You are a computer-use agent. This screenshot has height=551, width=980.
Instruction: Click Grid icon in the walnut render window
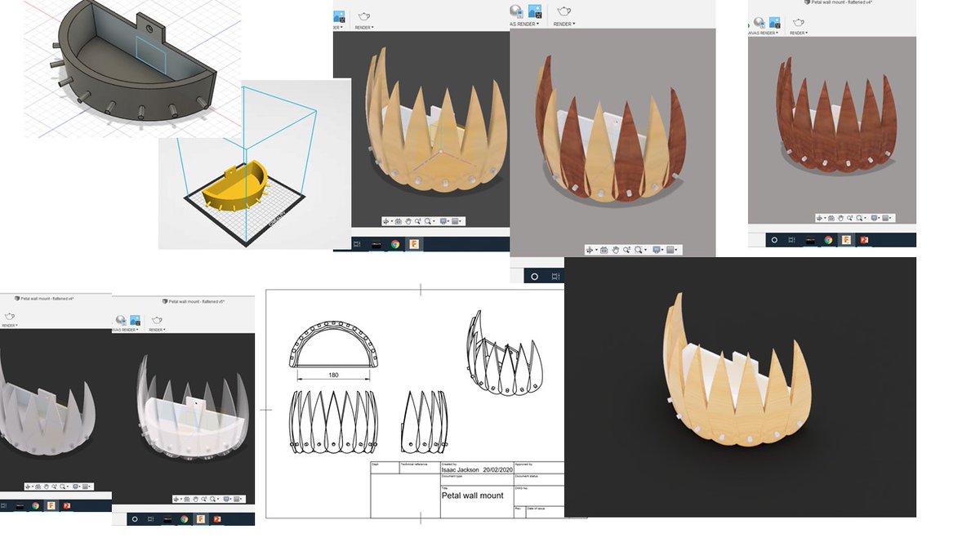pyautogui.click(x=885, y=218)
